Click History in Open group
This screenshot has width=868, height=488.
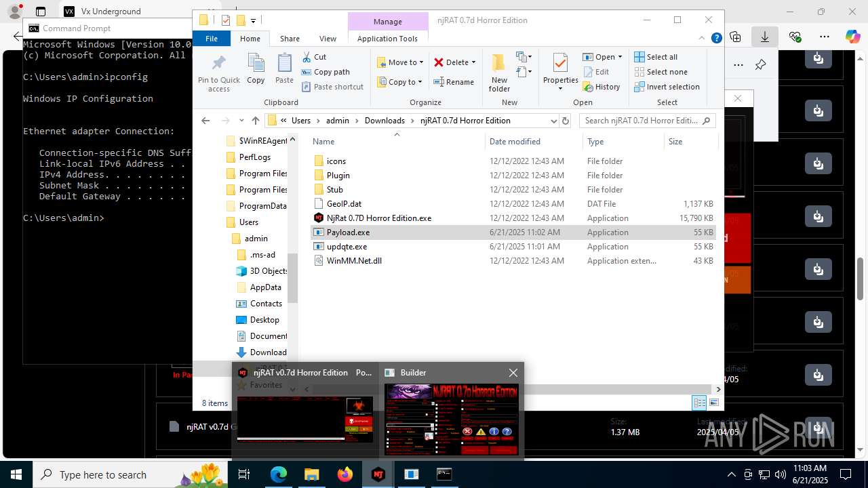pos(601,87)
